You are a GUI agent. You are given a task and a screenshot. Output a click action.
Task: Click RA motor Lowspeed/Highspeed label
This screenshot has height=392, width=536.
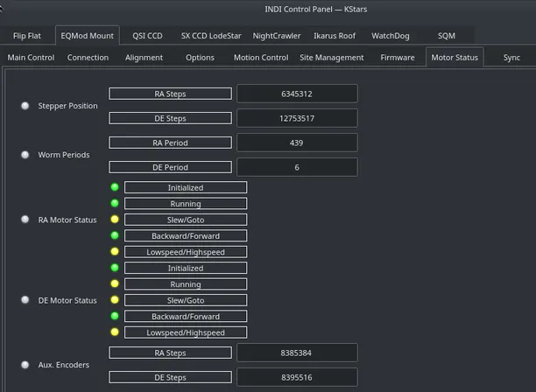tap(186, 252)
